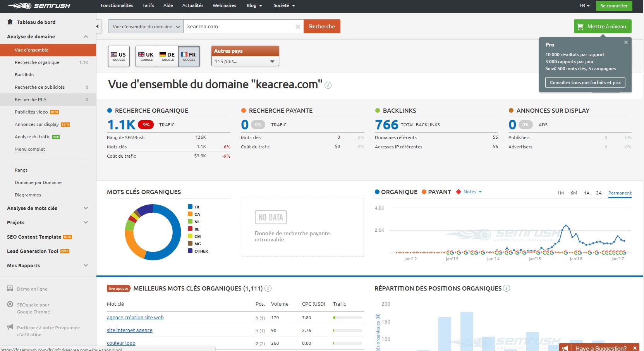Open the Blog menu dropdown
The image size is (644, 351).
click(254, 5)
